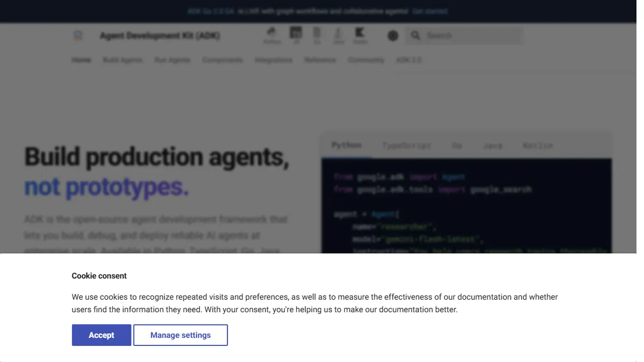Screen dimensions: 644x362
Task: Click the Agent Development Kit (ADK) title
Action: click(x=160, y=36)
